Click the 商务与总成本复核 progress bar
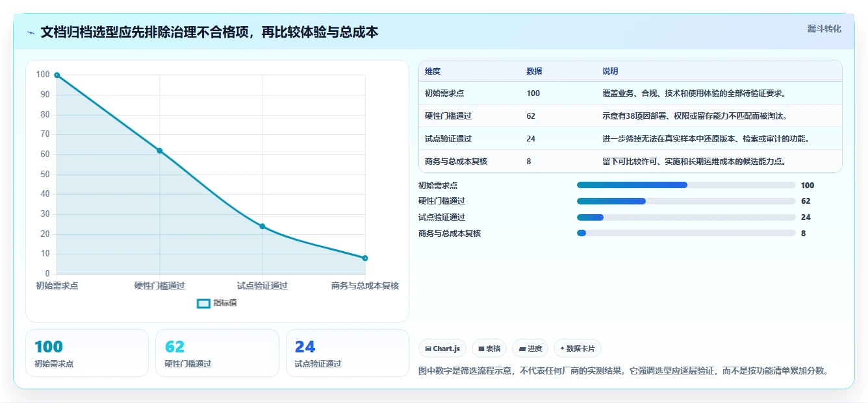This screenshot has width=868, height=403. (x=686, y=233)
